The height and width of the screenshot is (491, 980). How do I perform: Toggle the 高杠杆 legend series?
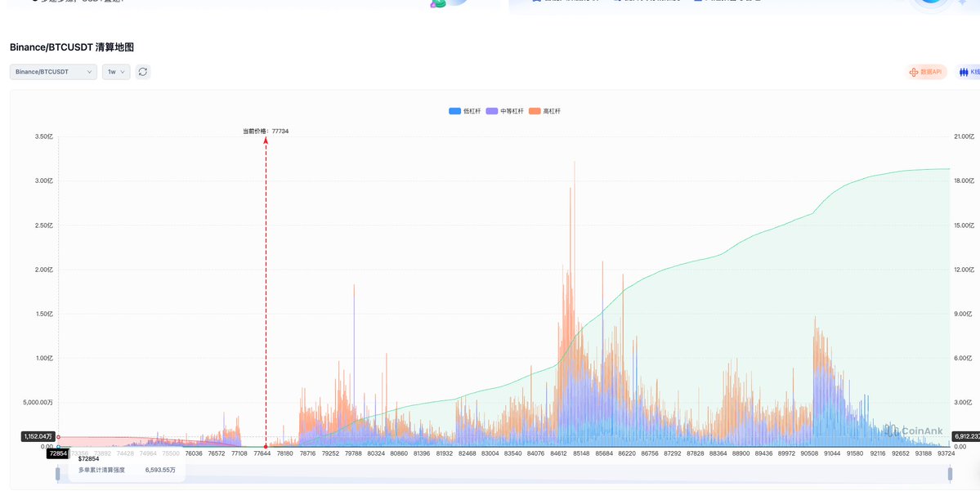pyautogui.click(x=545, y=110)
